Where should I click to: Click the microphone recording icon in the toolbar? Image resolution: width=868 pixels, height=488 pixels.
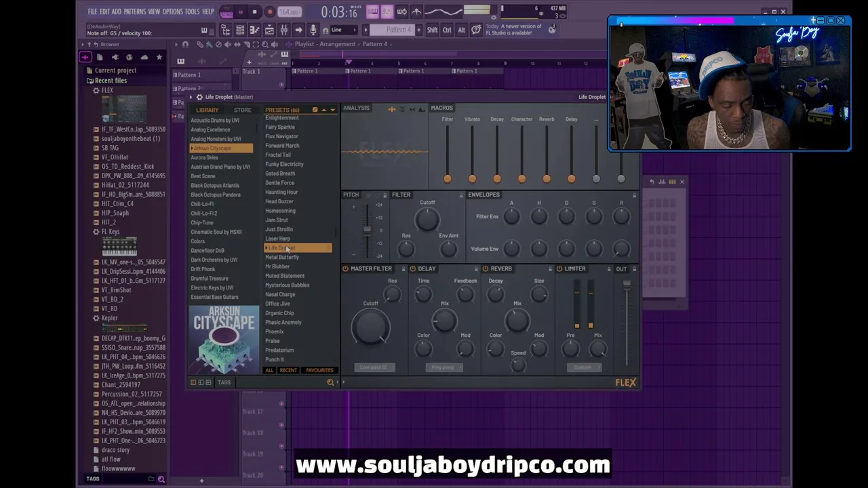pos(313,30)
